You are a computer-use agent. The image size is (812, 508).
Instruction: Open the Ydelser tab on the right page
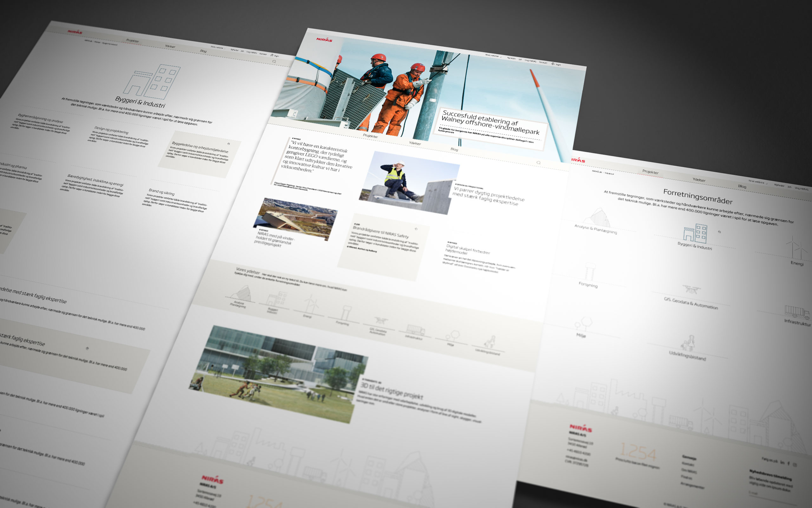(699, 180)
